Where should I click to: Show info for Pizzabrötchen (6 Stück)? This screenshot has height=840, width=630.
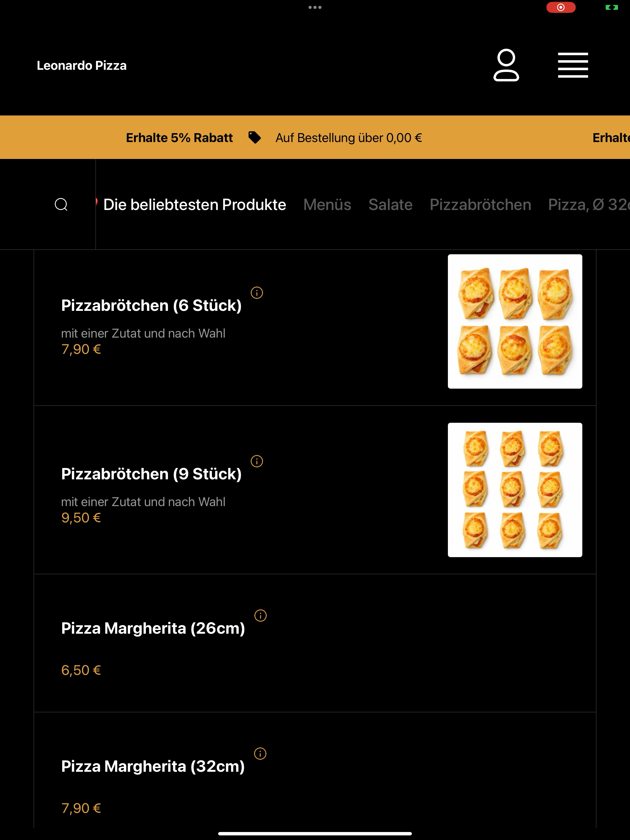(257, 293)
